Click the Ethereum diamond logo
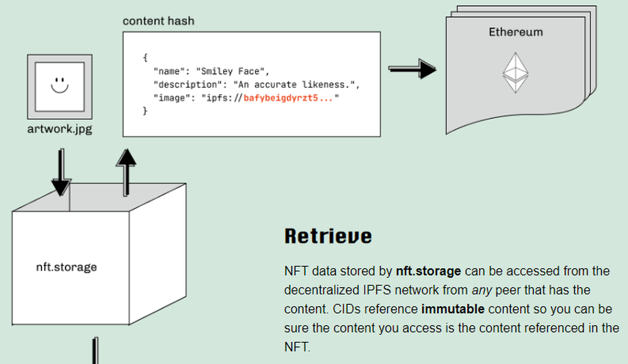Screen dimensions: 628x364 pos(515,73)
